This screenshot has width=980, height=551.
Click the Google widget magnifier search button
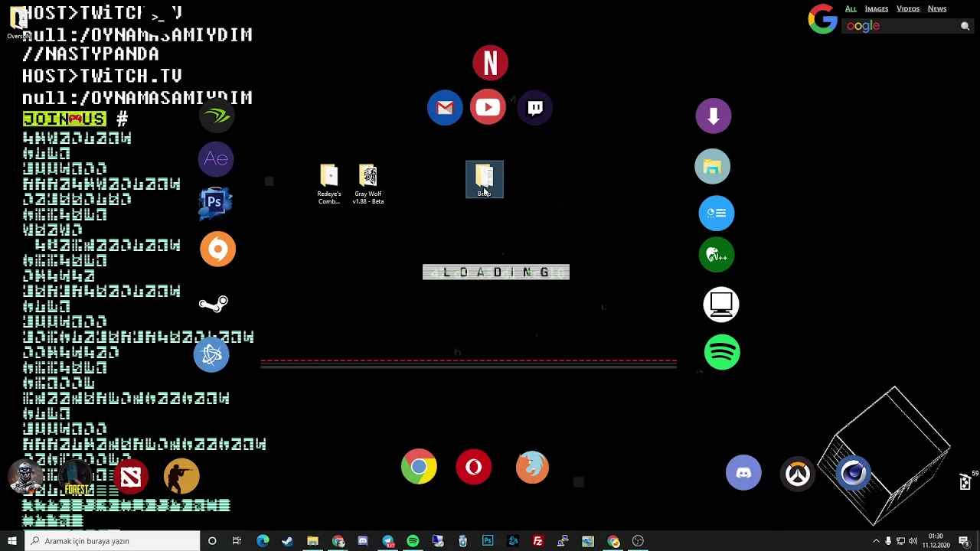(x=965, y=26)
